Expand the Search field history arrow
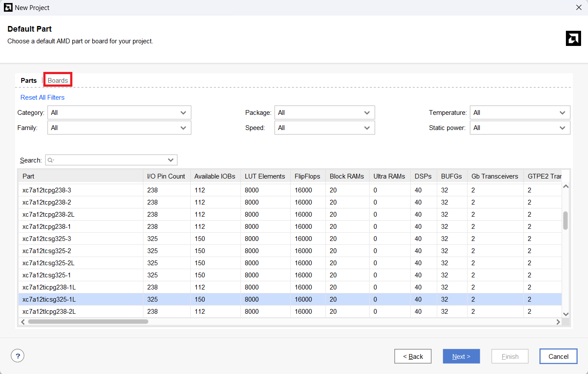 [x=171, y=160]
